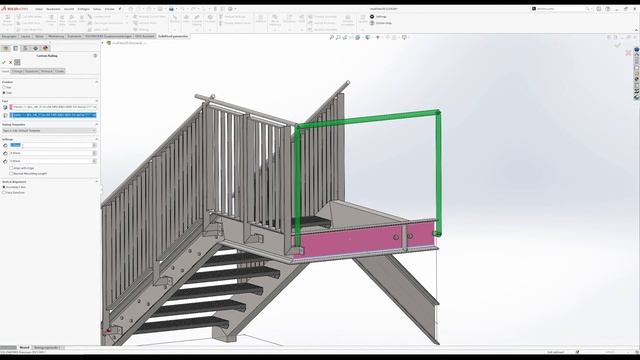Click the confirmation corner green checkmark
The height and width of the screenshot is (360, 640).
618,45
